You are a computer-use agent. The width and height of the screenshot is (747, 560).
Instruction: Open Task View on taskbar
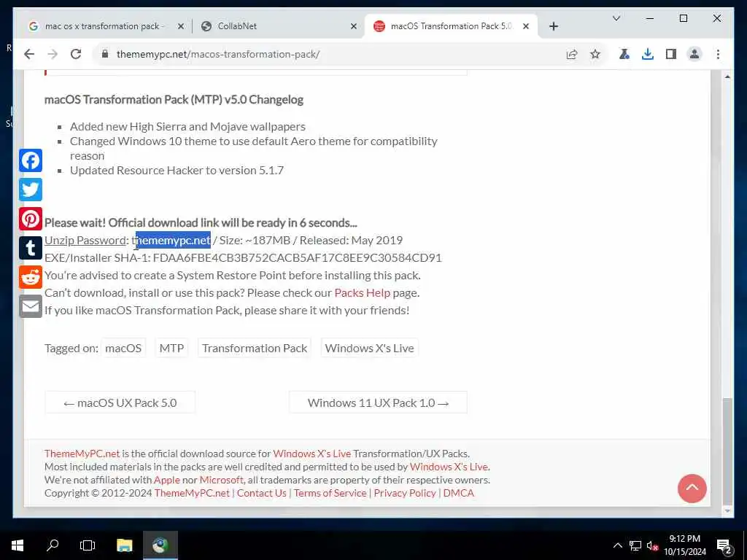(88, 545)
